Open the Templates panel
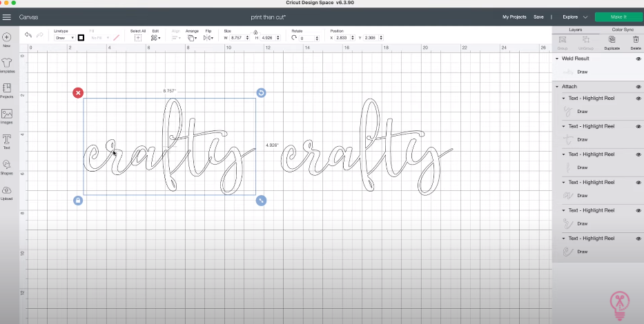This screenshot has height=324, width=644. point(7,65)
